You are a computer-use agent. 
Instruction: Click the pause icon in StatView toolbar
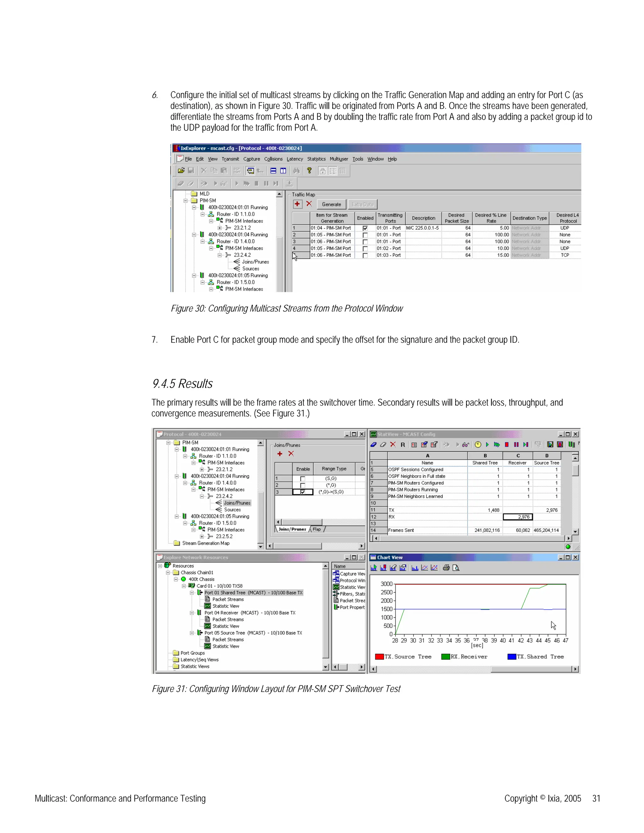516,444
